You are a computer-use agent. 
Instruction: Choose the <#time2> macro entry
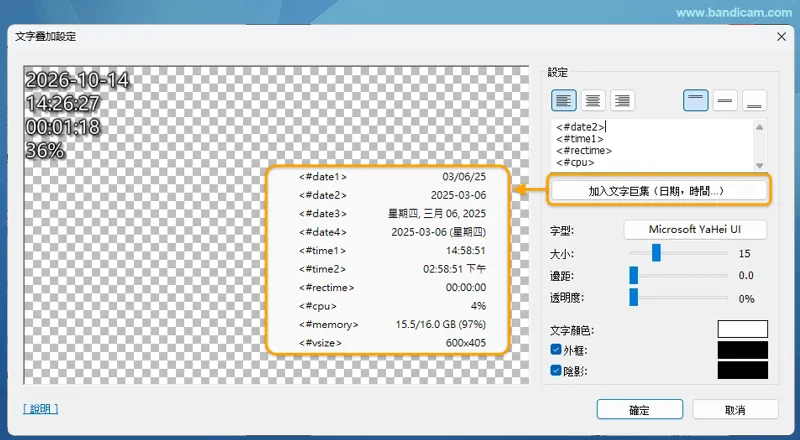(x=392, y=269)
